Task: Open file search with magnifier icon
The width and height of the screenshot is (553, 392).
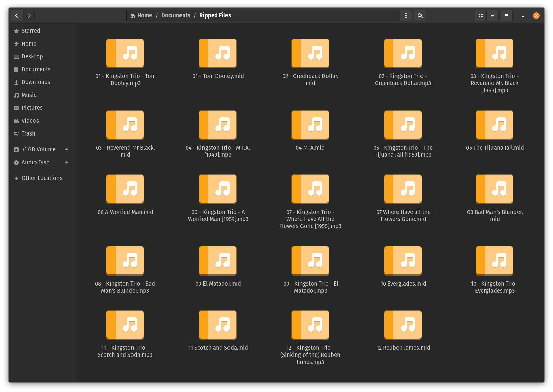Action: 420,16
